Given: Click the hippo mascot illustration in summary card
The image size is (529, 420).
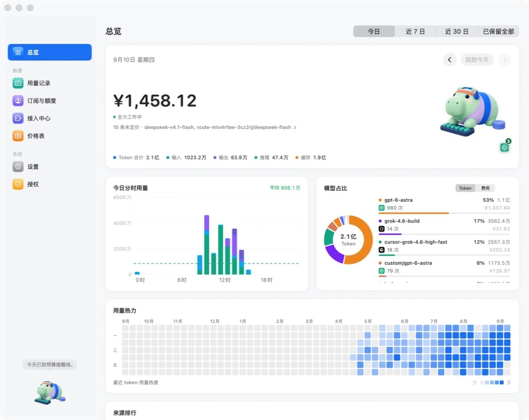Looking at the screenshot, I should tap(472, 112).
